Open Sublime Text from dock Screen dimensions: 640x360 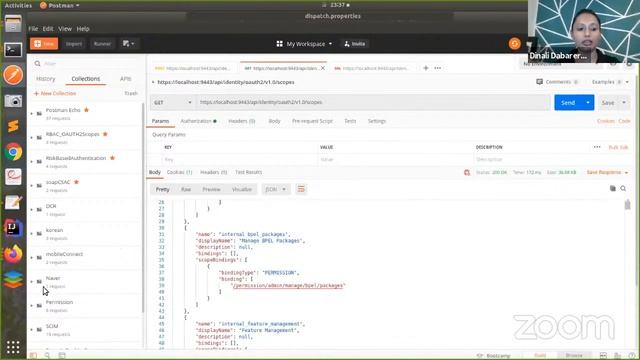(13, 126)
